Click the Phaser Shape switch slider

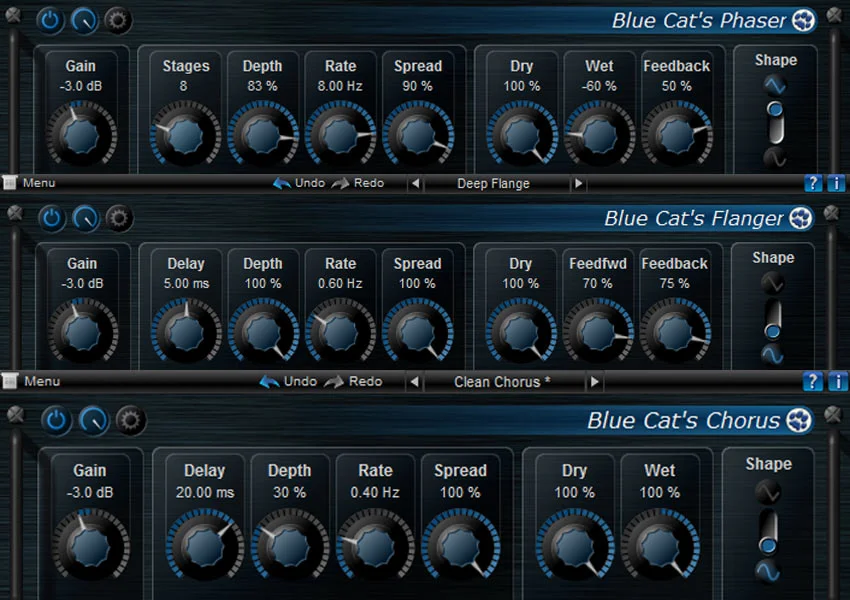coord(776,121)
